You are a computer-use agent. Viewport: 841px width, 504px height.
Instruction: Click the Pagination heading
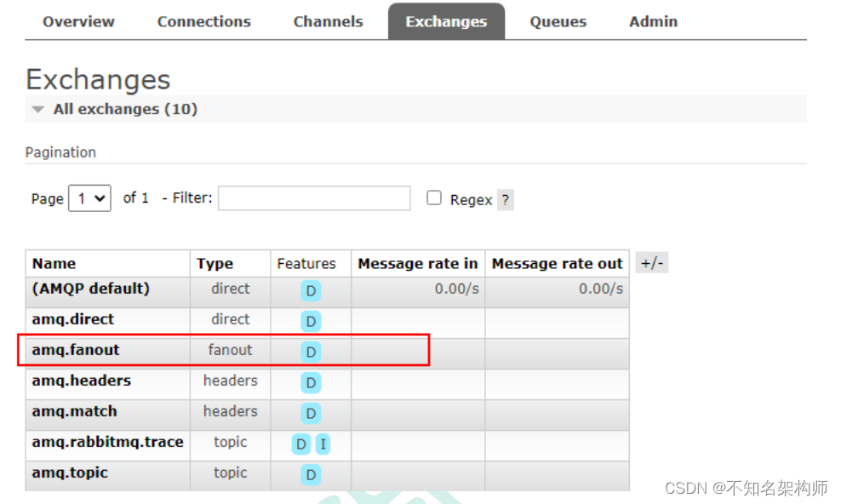[x=60, y=152]
